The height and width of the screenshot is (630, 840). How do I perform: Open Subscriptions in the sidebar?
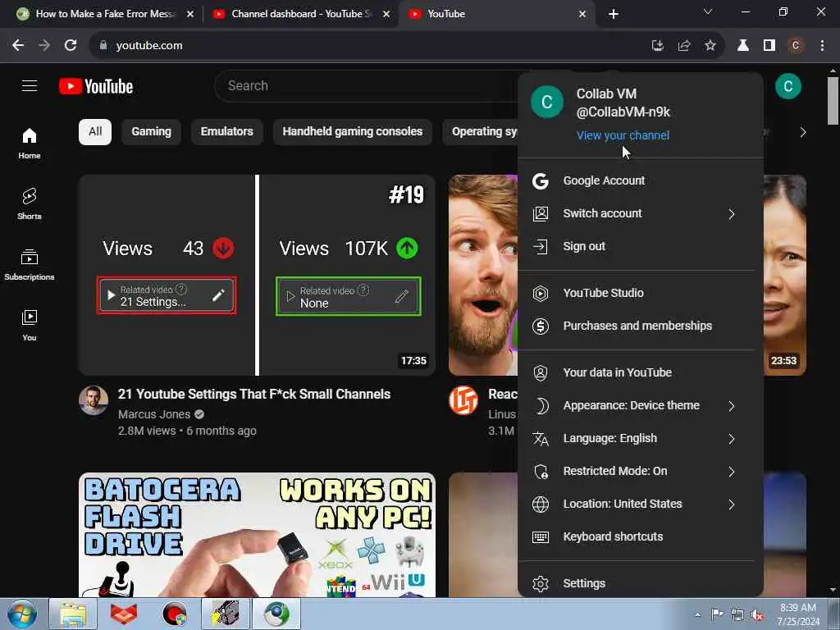(30, 265)
